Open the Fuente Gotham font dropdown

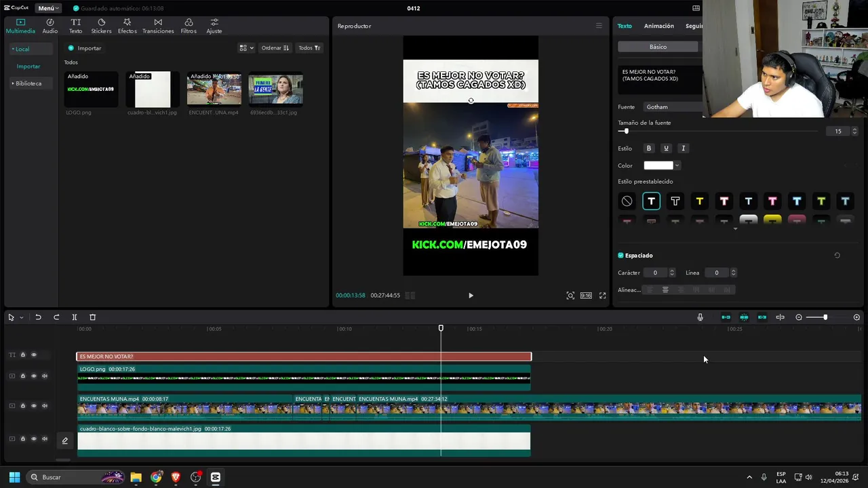[671, 107]
